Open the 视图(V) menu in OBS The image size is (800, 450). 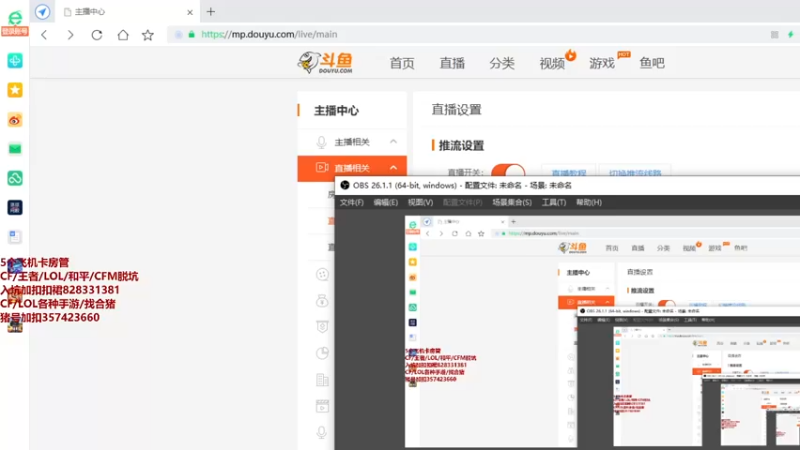[420, 203]
